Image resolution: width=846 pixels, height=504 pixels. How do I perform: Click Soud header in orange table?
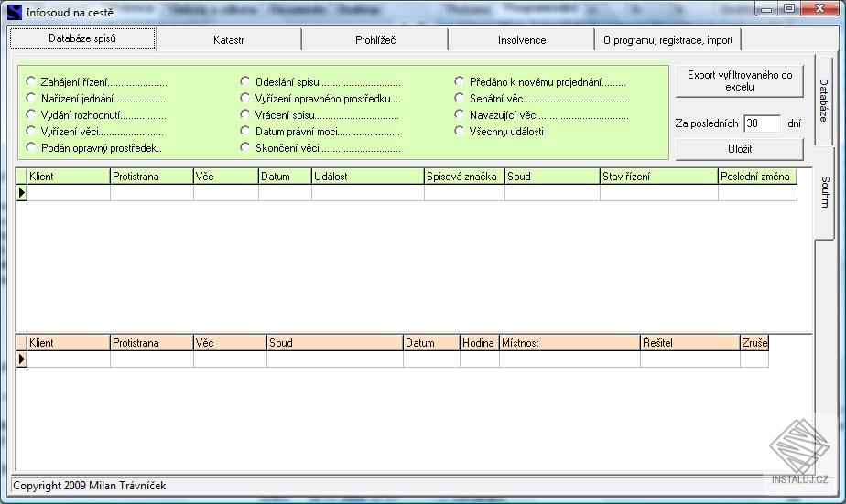[335, 343]
